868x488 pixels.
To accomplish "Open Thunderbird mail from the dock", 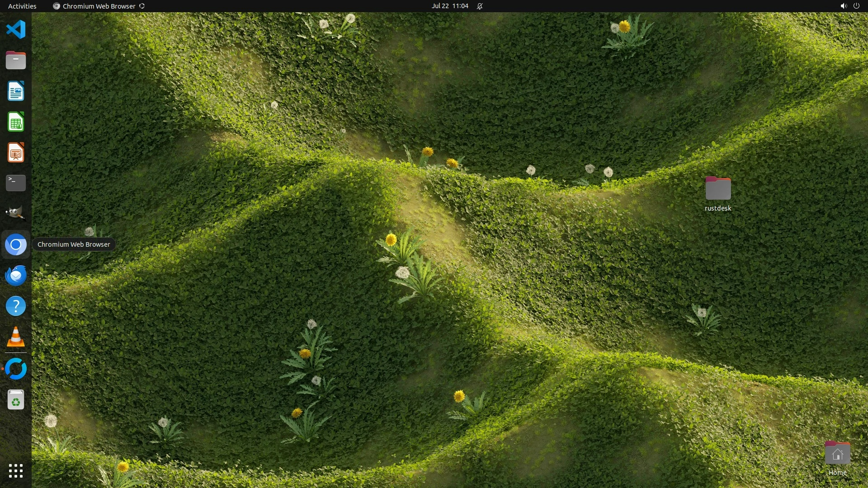I will pyautogui.click(x=16, y=275).
